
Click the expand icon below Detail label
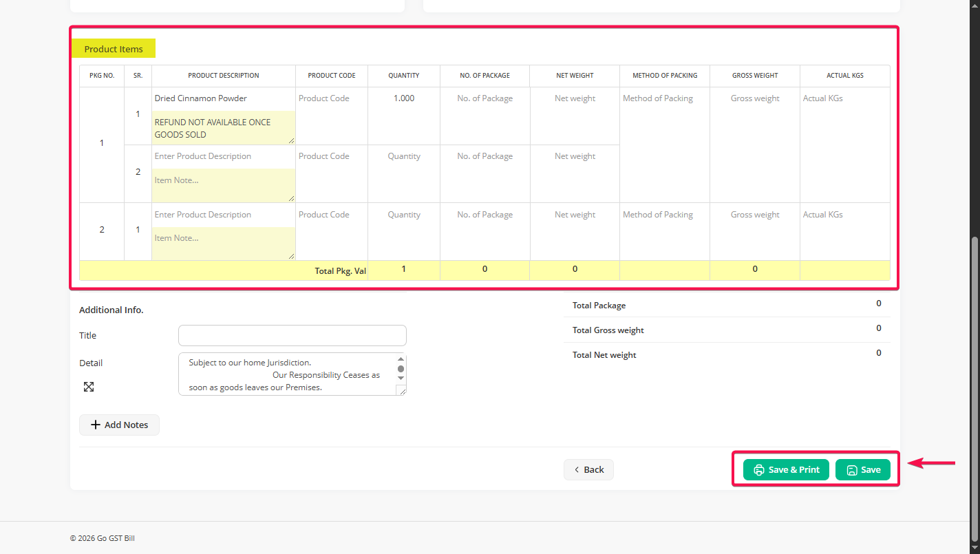(x=89, y=387)
